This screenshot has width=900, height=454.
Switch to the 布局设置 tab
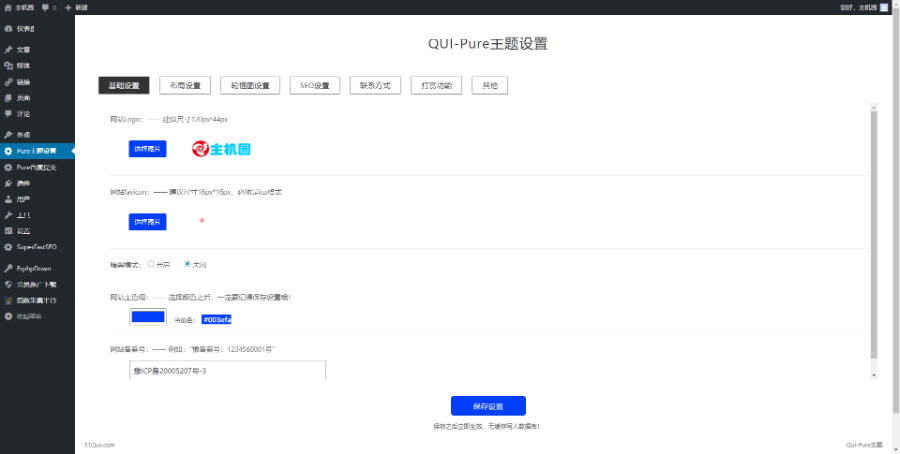coord(185,86)
